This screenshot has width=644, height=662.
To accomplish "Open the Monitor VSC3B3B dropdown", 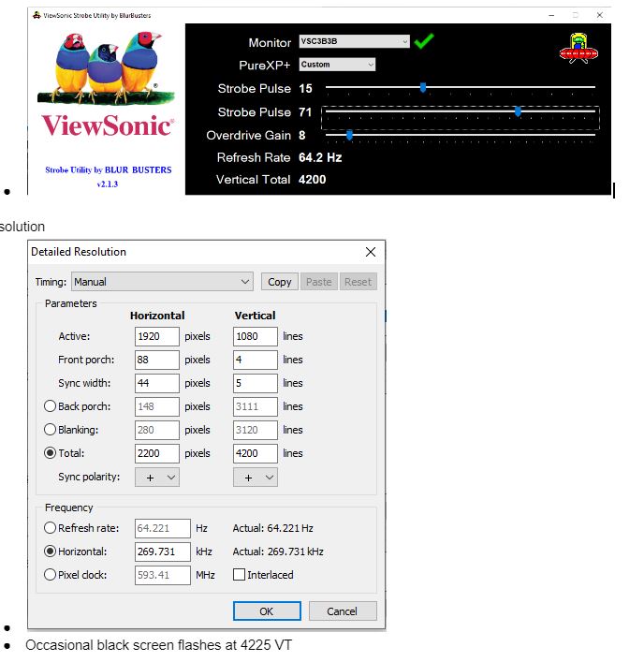I will pos(355,42).
